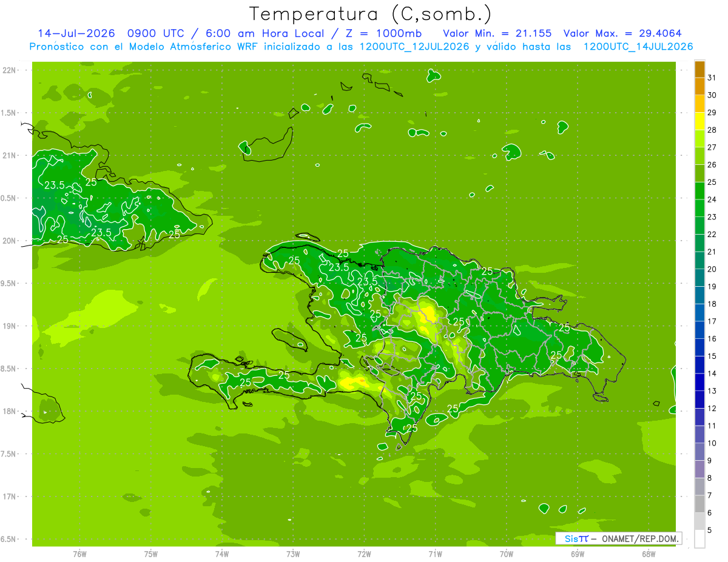The width and height of the screenshot is (728, 562).
Task: Pick the gray segment between 6 and 7
Action: [x=699, y=504]
